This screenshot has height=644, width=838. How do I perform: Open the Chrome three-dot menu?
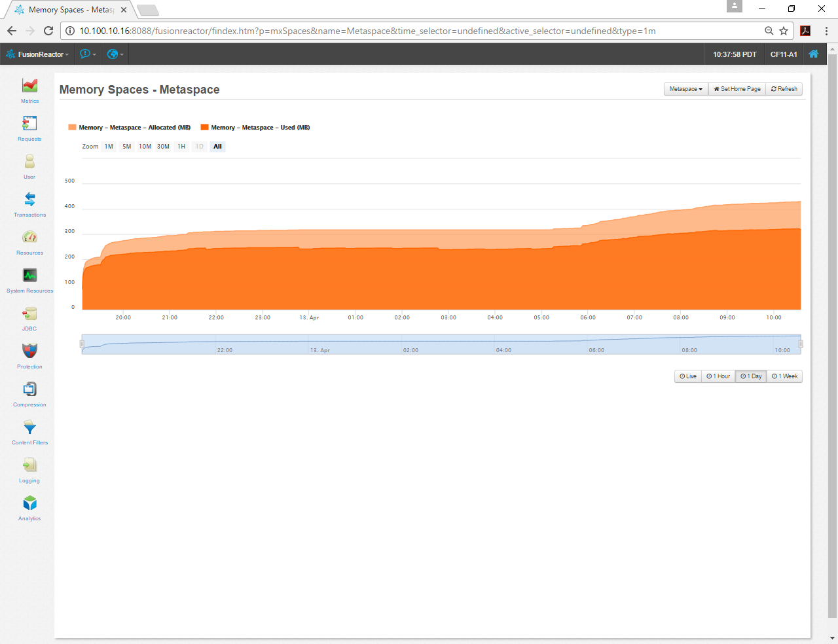click(826, 31)
